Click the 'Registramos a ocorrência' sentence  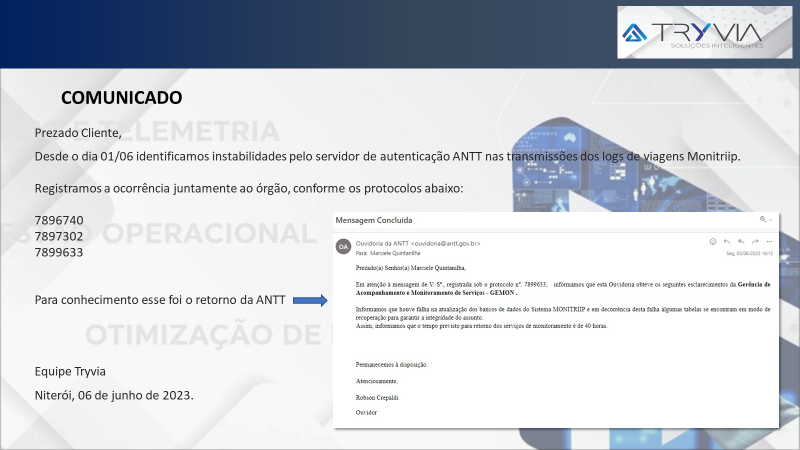[x=249, y=189]
